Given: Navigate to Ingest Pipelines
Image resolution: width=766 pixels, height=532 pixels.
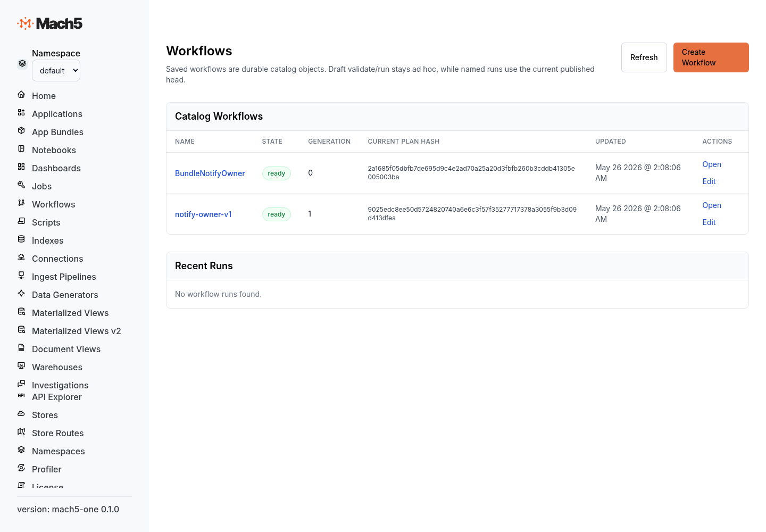Looking at the screenshot, I should (x=64, y=277).
